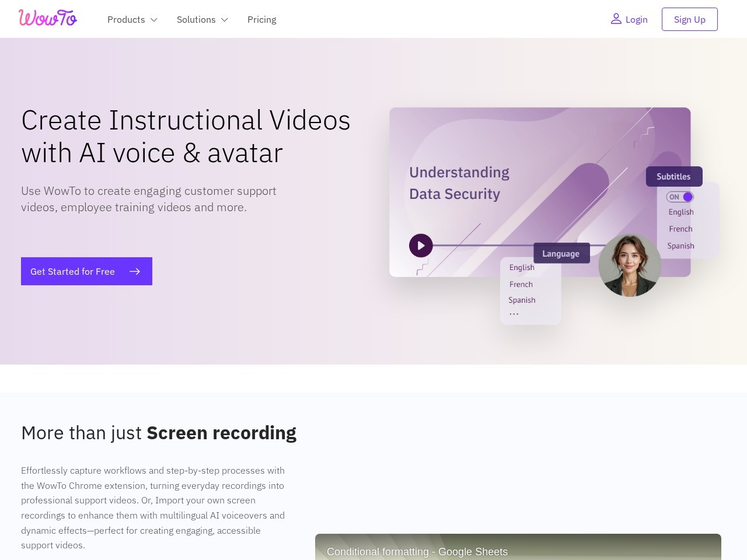Click the Sign Up button
747x560 pixels.
coord(690,19)
